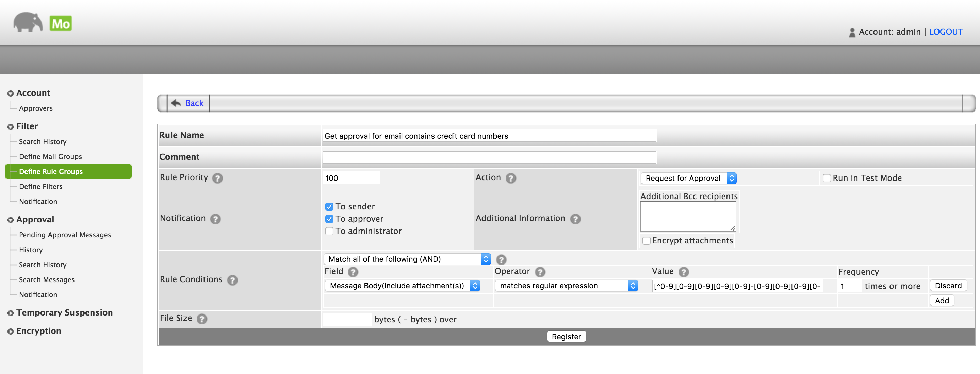Click help icon next to Rule Priority
The height and width of the screenshot is (374, 980).
(217, 178)
